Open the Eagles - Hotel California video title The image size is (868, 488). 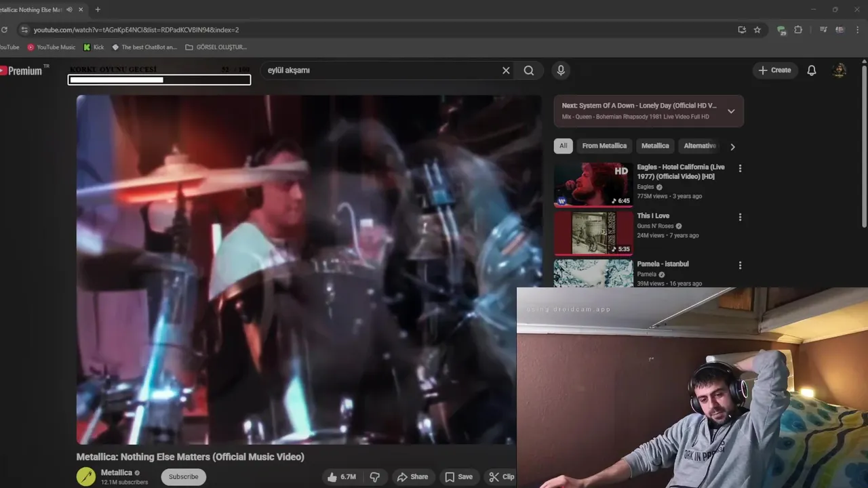(x=681, y=171)
